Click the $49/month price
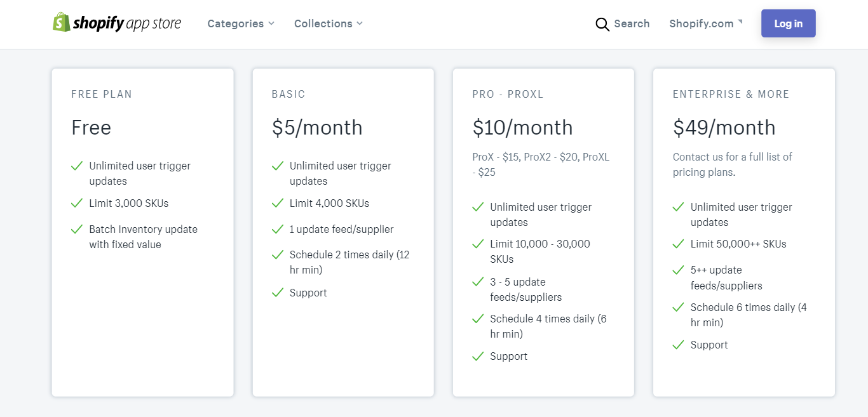Screen dimensions: 868x417 [x=724, y=128]
